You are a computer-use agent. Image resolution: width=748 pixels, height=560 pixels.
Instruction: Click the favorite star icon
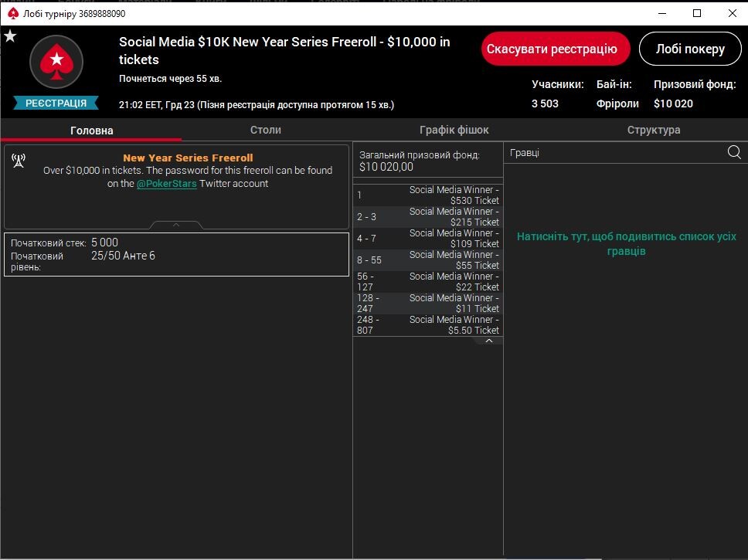coord(10,36)
